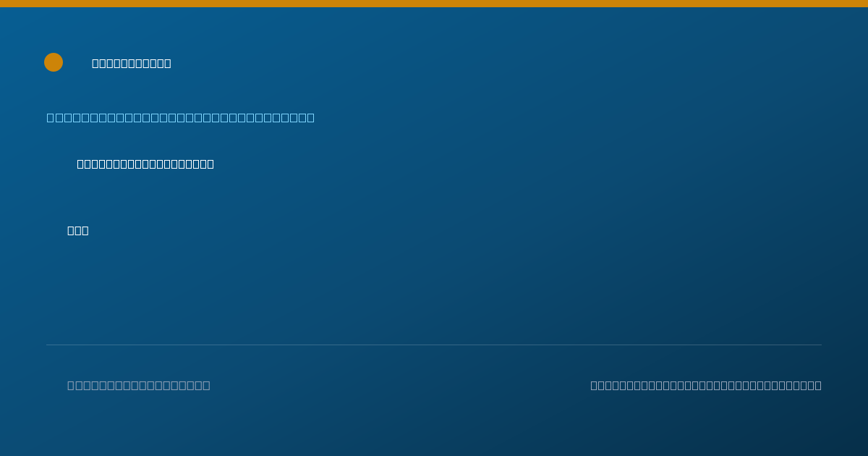Select the indented white text line
Viewport: 868px width, 456px height.
(145, 164)
